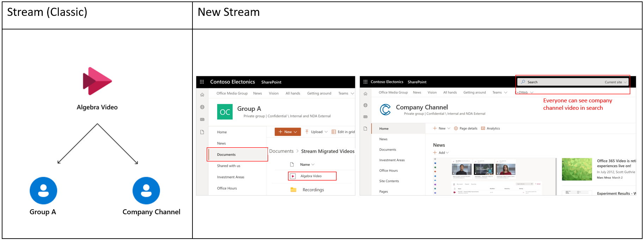Open app launcher in Group A SharePoint window
The image size is (644, 240).
202,82
